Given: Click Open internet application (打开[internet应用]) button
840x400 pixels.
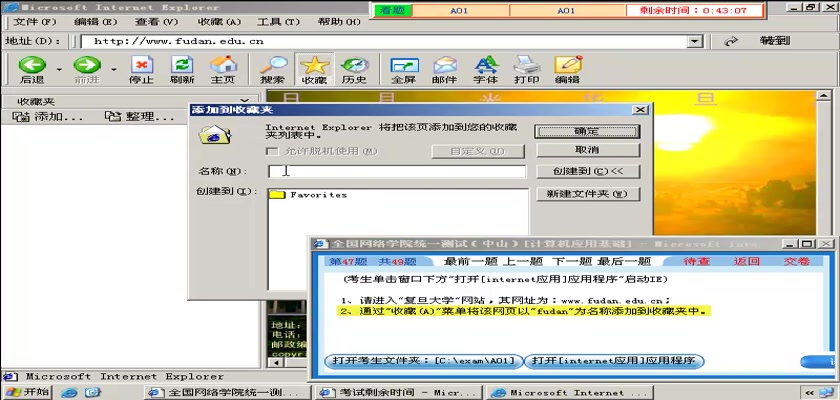Looking at the screenshot, I should point(613,361).
